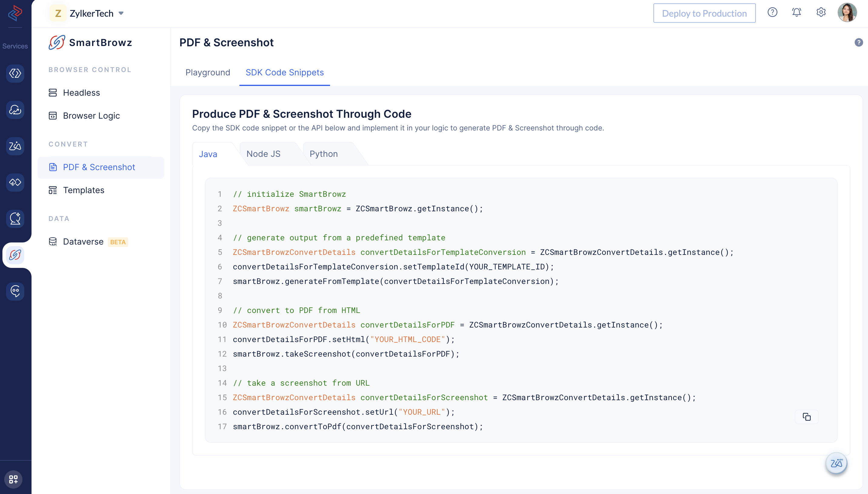Select the Python code tab
868x494 pixels.
coord(323,154)
